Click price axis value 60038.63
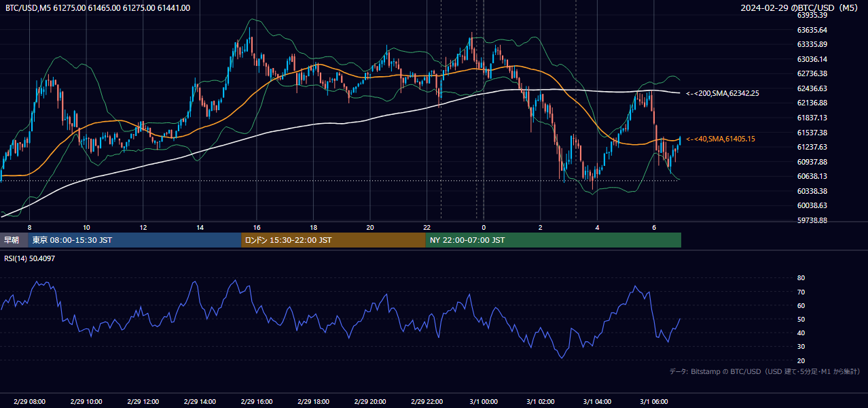 (812, 205)
